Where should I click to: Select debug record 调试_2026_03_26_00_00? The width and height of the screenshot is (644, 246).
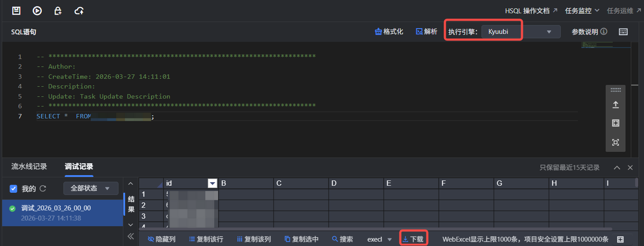(62, 213)
